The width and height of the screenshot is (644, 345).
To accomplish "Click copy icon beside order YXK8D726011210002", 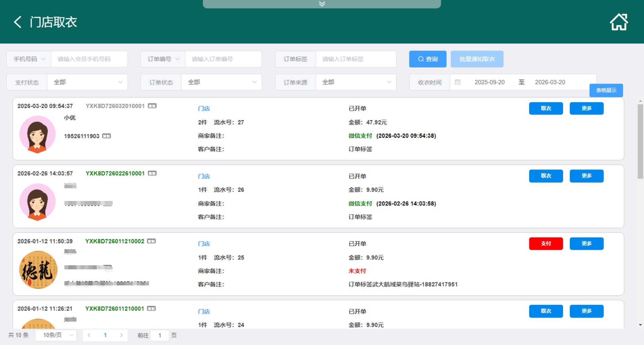I will point(151,241).
